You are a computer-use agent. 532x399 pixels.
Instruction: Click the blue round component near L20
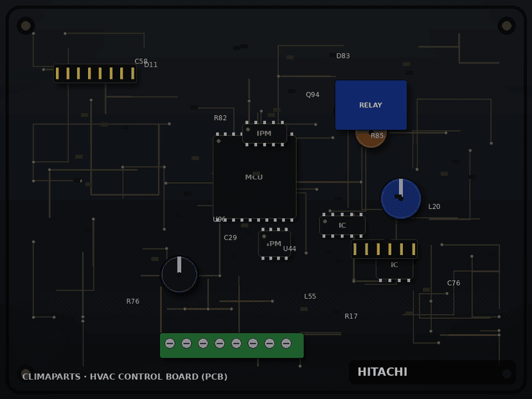(x=401, y=199)
